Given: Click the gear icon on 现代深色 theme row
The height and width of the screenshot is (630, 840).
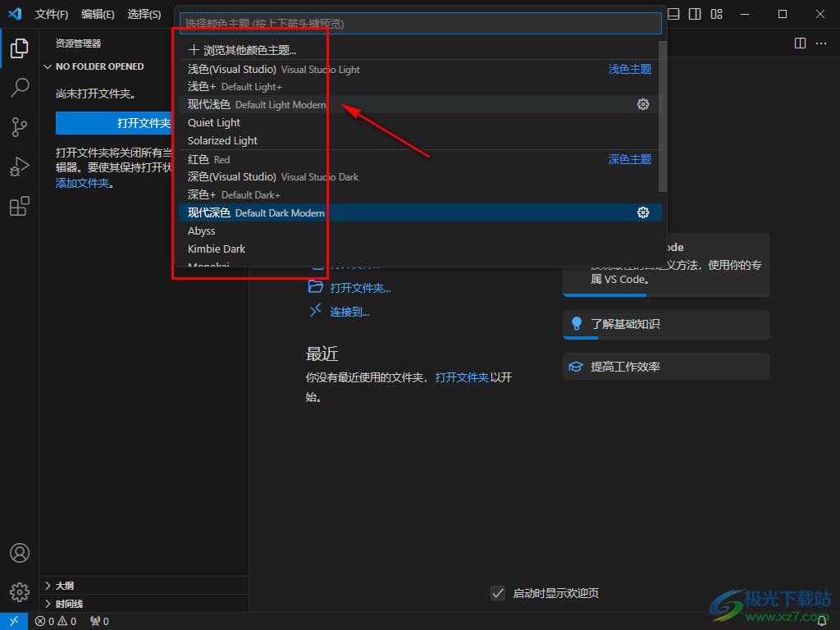Looking at the screenshot, I should point(643,212).
